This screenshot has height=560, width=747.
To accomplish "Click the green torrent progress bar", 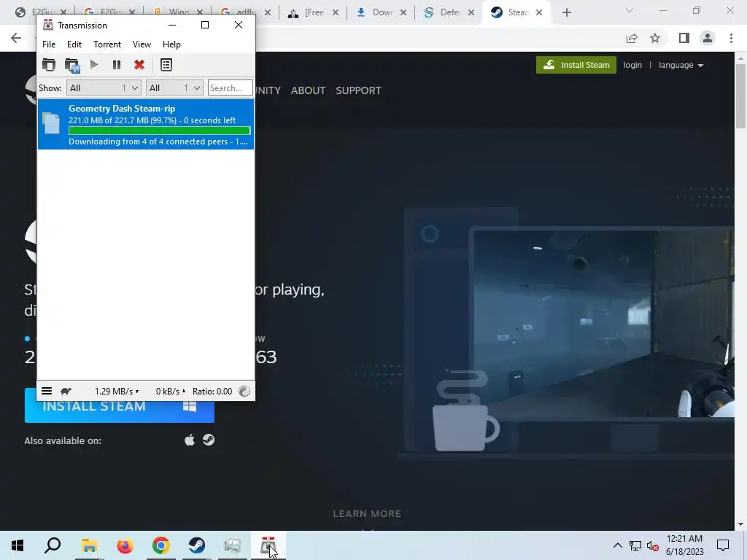I will pos(159,131).
